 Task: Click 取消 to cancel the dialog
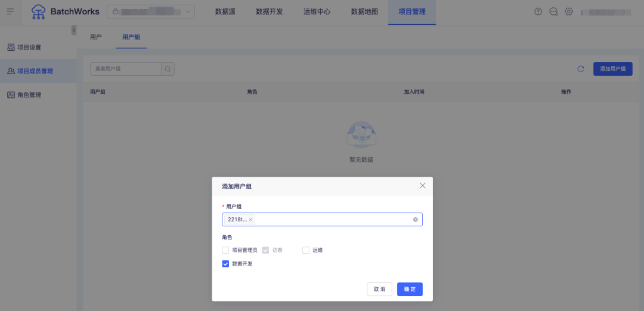(x=379, y=289)
